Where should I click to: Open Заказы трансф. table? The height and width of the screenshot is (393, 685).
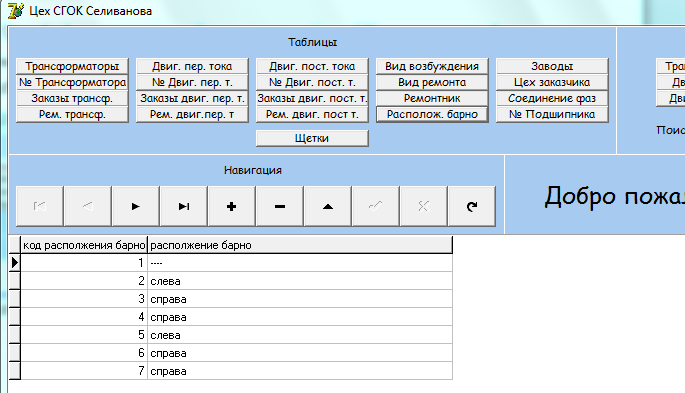pos(73,98)
